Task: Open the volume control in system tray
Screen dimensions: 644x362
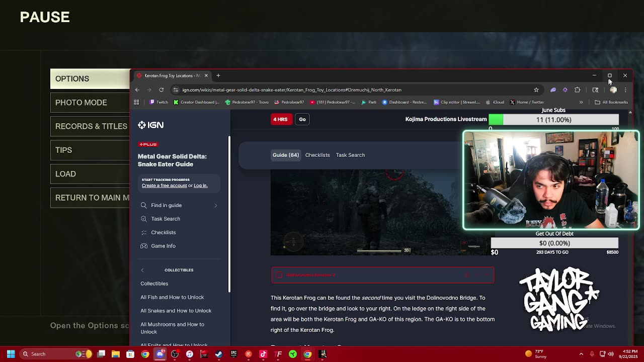Action: 611,354
